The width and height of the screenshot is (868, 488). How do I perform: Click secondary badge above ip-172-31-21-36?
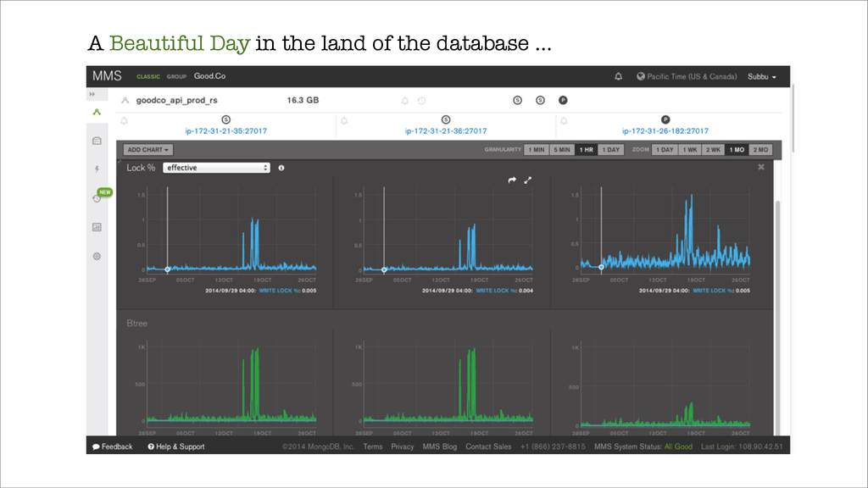tap(446, 119)
